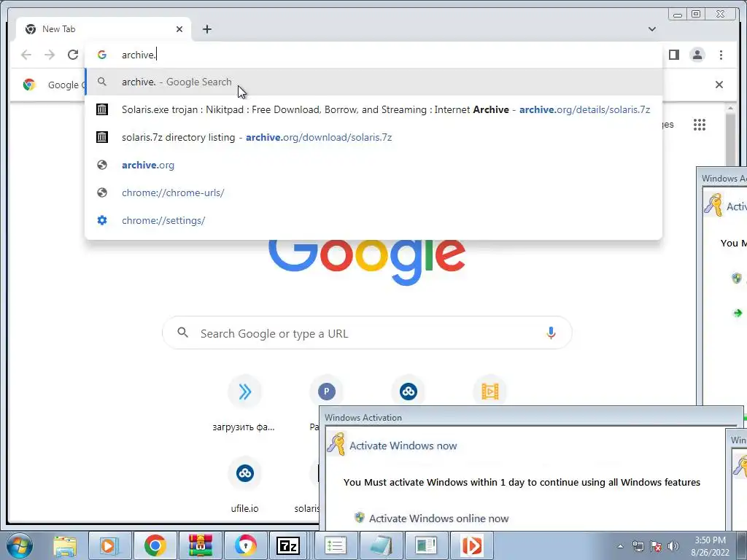Open the Solaris.exe trojan archive.org suggestion

[373, 109]
